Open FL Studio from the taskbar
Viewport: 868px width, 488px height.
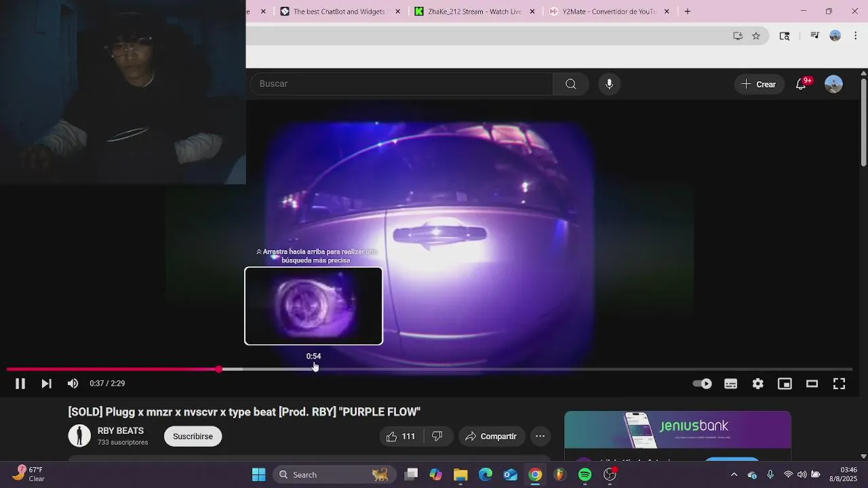[560, 474]
